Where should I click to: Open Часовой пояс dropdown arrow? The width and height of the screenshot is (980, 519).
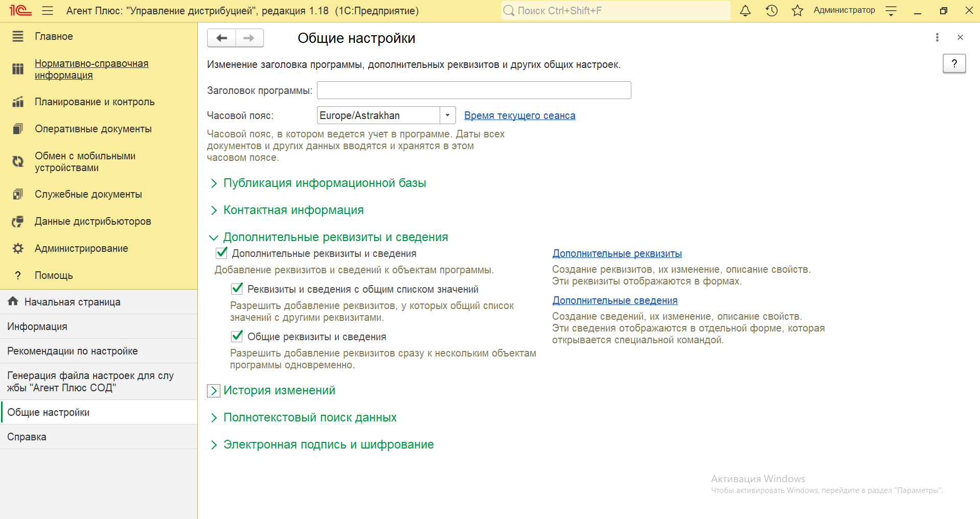click(x=447, y=115)
